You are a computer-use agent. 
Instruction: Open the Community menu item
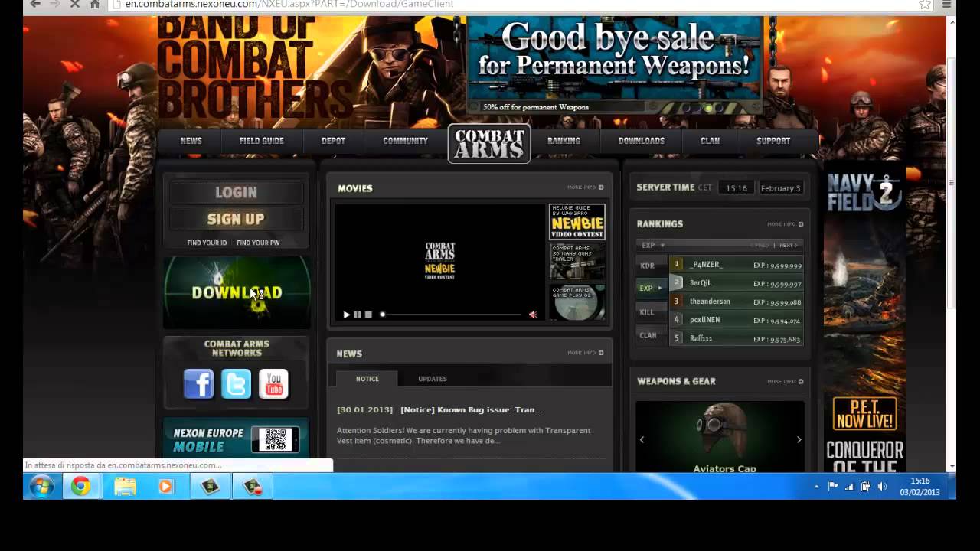pos(405,141)
